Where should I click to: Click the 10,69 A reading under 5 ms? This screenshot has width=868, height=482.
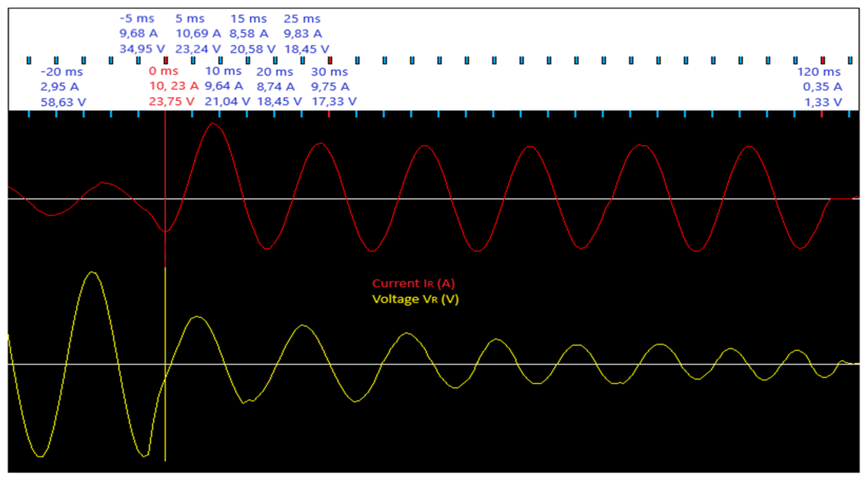pos(198,34)
